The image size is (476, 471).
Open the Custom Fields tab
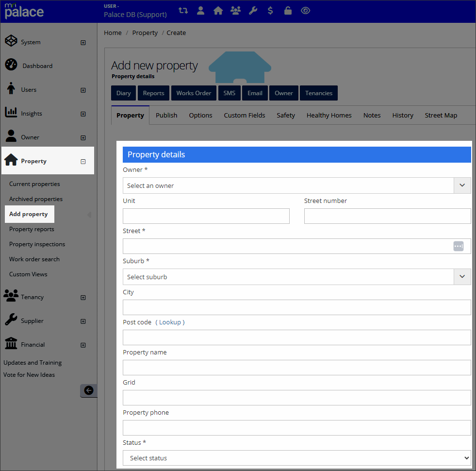pyautogui.click(x=245, y=116)
